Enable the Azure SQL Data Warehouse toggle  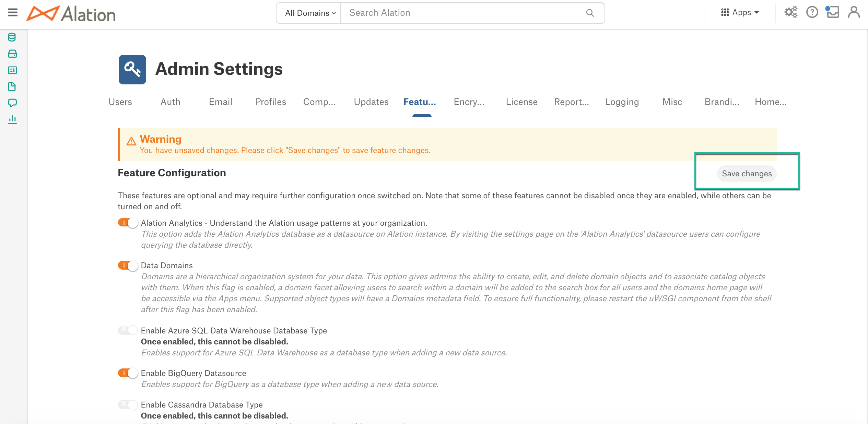(x=128, y=330)
